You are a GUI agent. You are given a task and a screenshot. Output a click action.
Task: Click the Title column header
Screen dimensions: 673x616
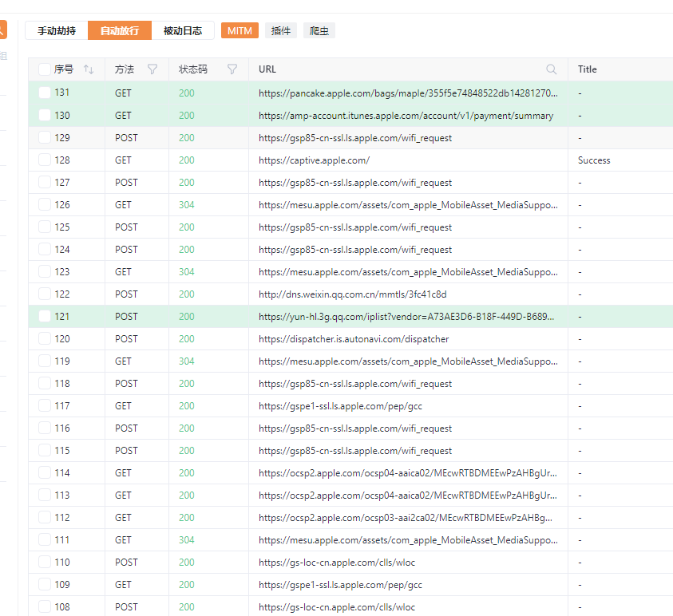click(x=587, y=69)
